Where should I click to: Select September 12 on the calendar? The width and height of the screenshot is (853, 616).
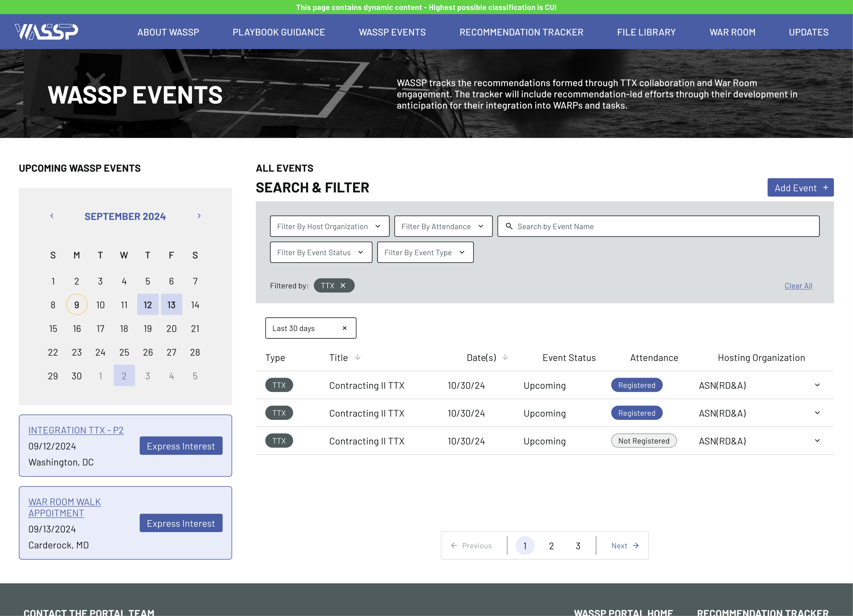148,305
